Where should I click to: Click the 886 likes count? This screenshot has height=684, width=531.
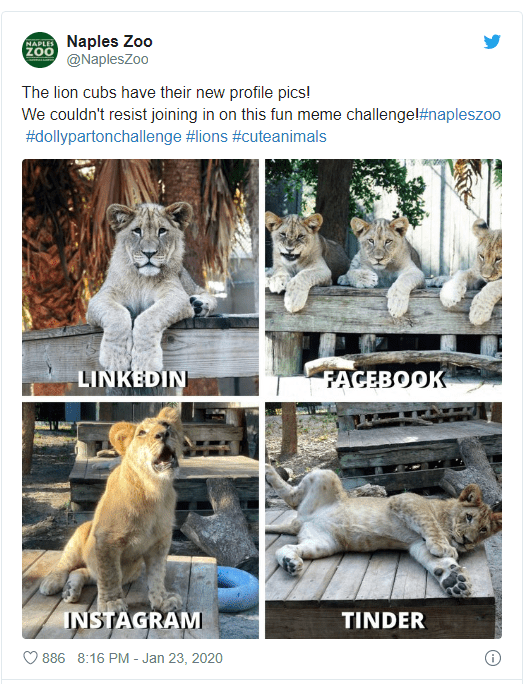click(x=53, y=658)
